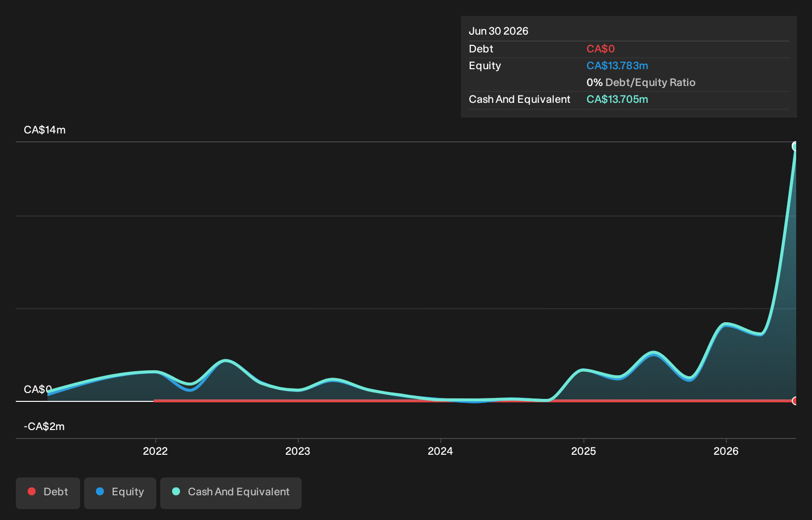Click the 2024 x-axis label
This screenshot has height=520, width=812.
[x=440, y=451]
